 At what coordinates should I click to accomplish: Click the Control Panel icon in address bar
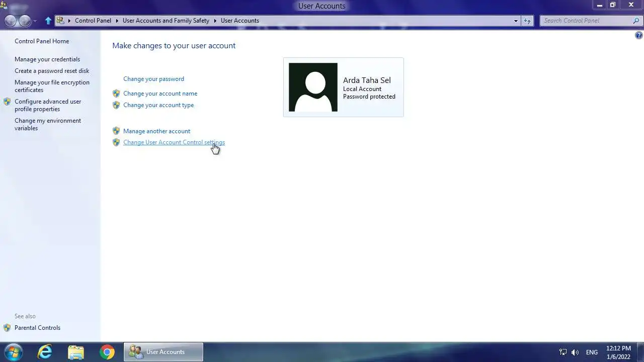pyautogui.click(x=60, y=21)
